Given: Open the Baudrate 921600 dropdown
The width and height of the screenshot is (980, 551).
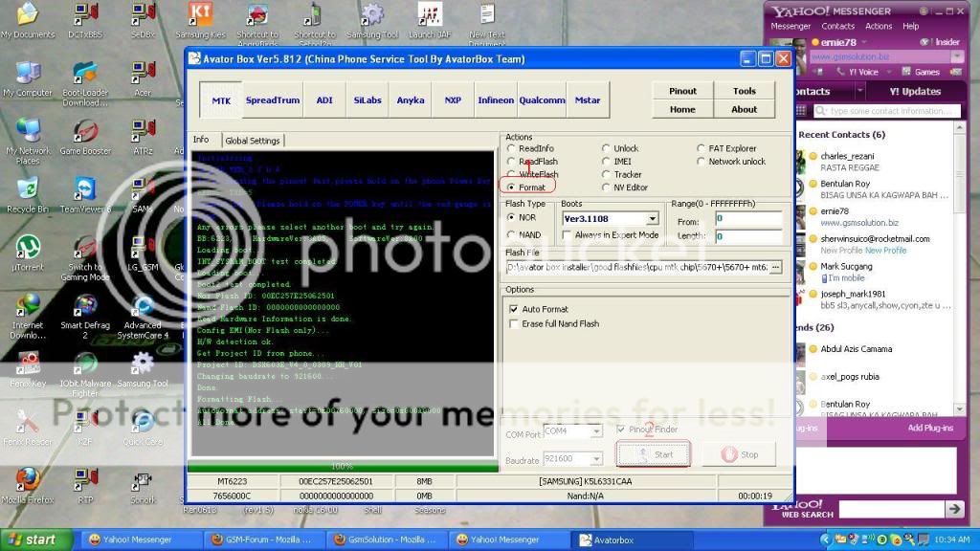Looking at the screenshot, I should pyautogui.click(x=595, y=459).
